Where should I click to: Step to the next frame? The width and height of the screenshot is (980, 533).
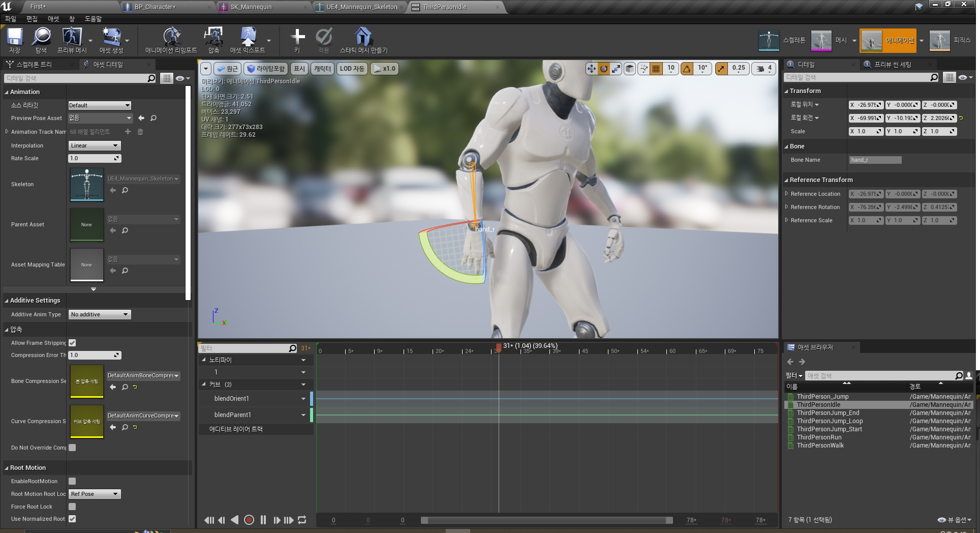tap(277, 520)
